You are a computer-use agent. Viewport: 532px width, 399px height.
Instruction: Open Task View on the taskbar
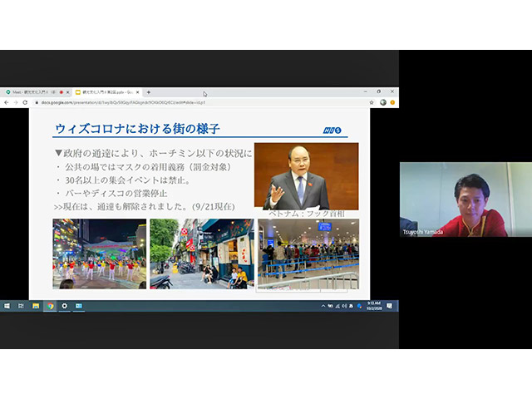(21, 306)
